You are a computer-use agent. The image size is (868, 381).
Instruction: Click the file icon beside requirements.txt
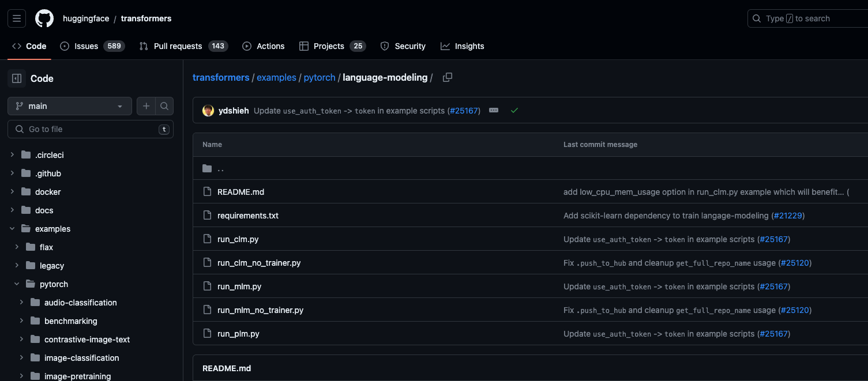(x=208, y=216)
